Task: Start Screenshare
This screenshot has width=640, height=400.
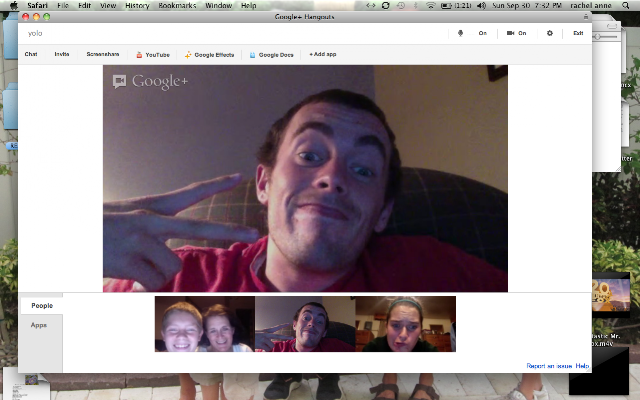Action: (103, 54)
